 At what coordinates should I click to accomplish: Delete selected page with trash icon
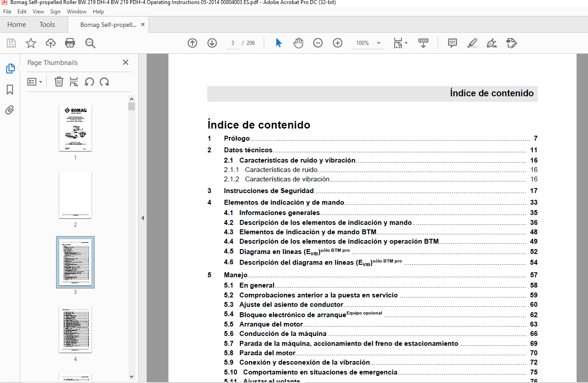59,82
